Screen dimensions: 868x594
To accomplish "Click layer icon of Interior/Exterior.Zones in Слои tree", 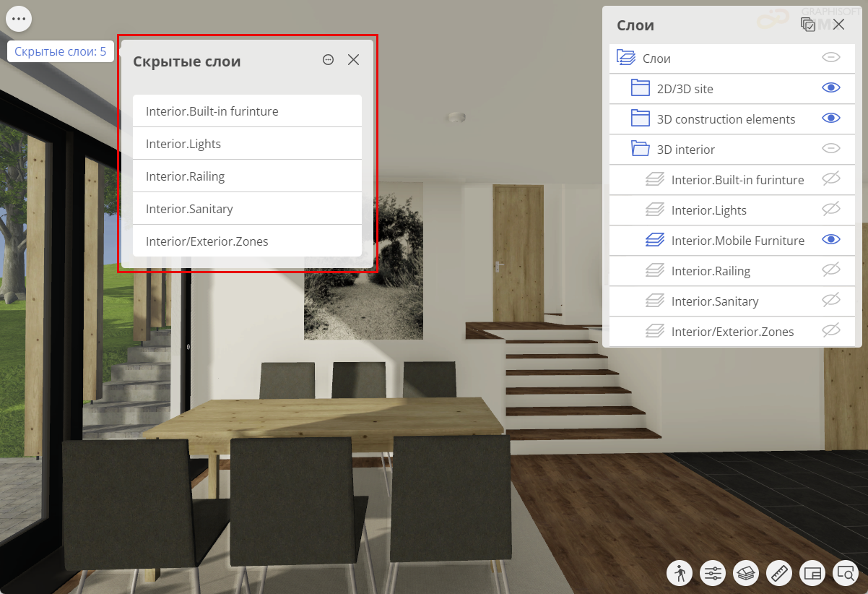I will point(655,331).
